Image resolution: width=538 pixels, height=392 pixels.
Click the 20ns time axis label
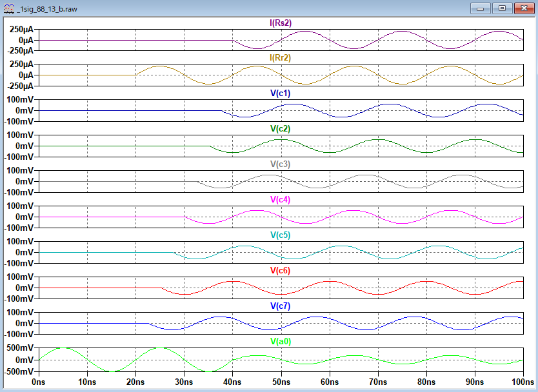135,382
